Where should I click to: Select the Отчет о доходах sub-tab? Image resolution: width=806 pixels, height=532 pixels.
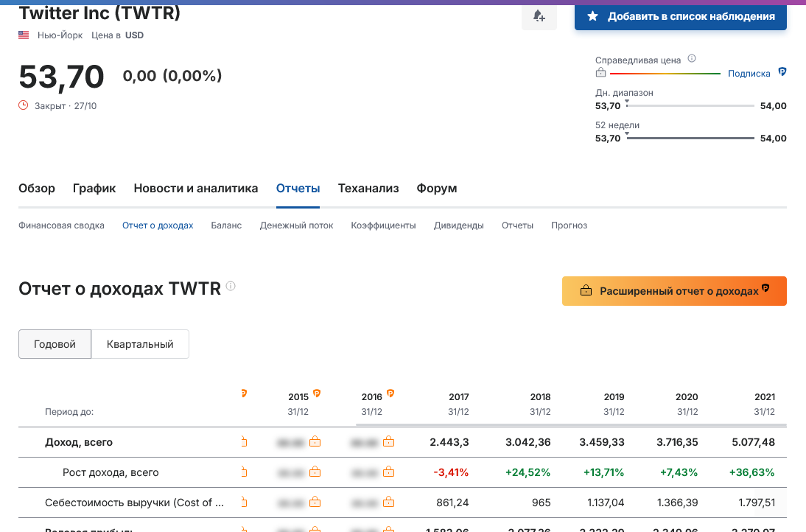pyautogui.click(x=158, y=225)
